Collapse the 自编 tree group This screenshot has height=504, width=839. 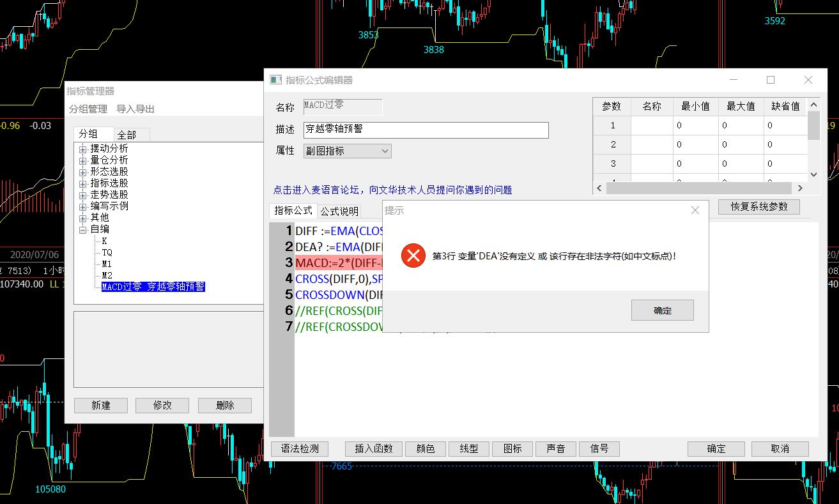tap(83, 229)
